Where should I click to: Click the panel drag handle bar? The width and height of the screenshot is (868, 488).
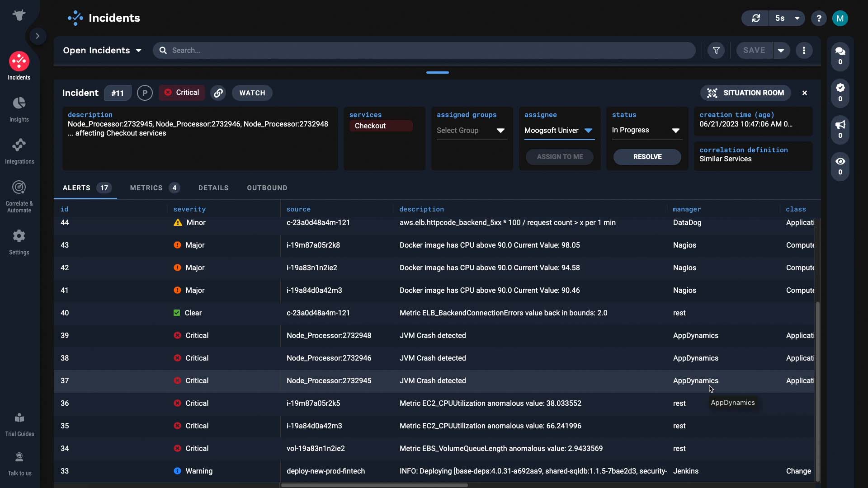click(x=437, y=72)
